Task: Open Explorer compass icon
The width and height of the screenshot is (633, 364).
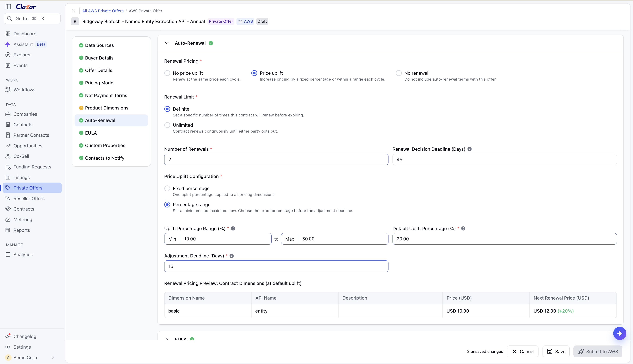Action: [x=8, y=55]
